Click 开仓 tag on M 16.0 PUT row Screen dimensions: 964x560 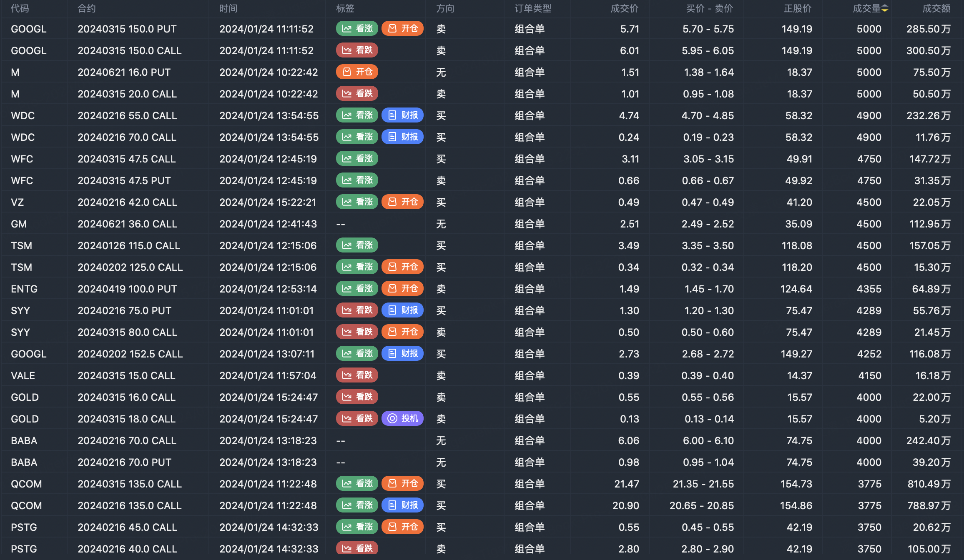357,72
